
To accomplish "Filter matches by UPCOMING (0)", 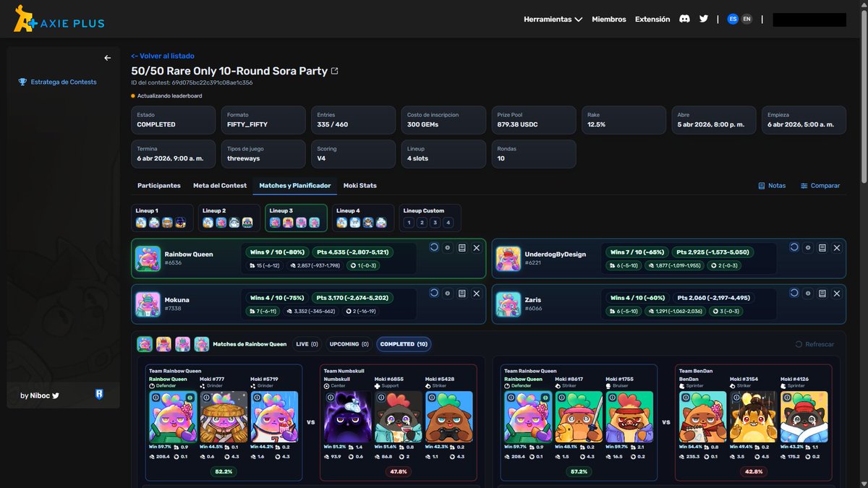I will (349, 344).
